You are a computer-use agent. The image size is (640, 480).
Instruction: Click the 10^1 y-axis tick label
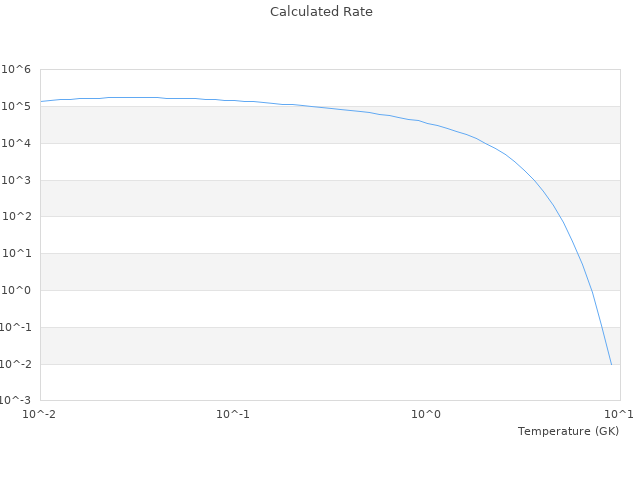(x=16, y=253)
